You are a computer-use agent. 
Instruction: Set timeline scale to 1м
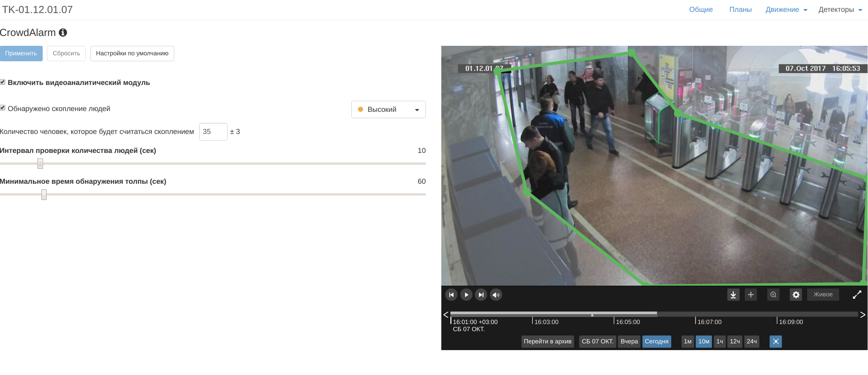pos(688,341)
